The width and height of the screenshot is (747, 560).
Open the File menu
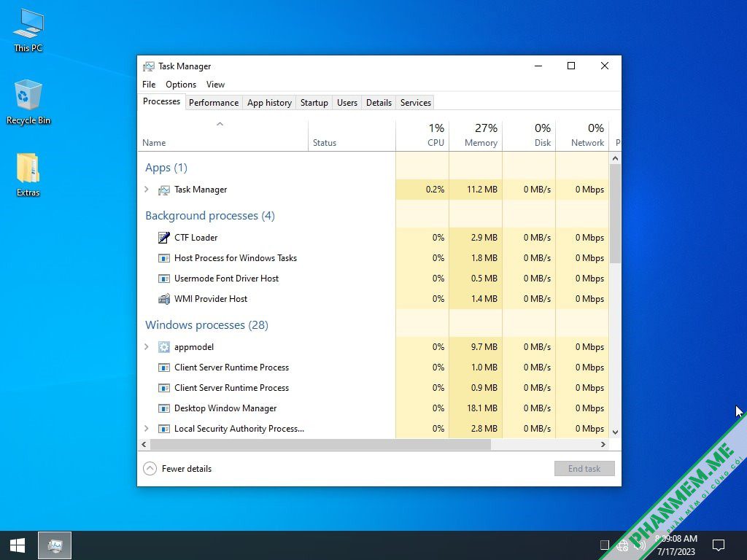(x=149, y=85)
